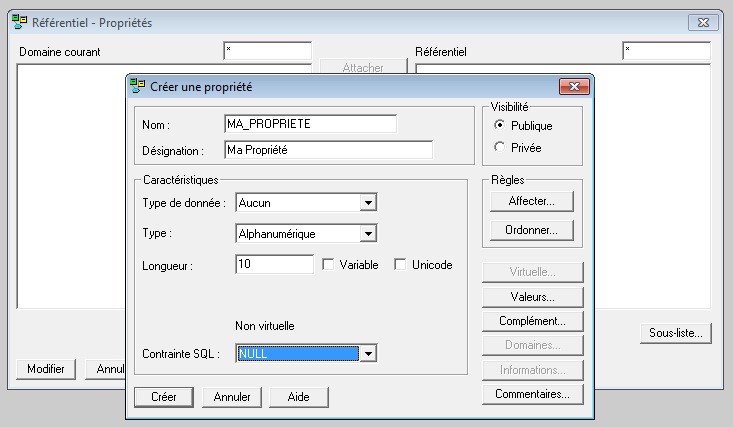Open the Valeurs... dialog

click(532, 297)
